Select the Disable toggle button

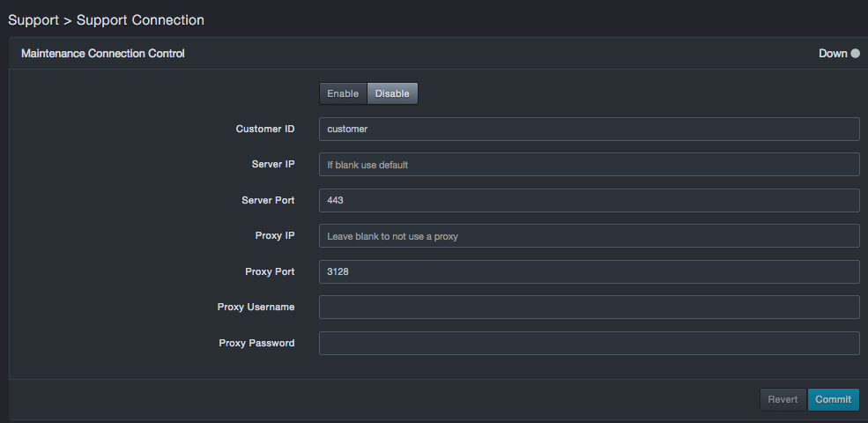[x=392, y=93]
